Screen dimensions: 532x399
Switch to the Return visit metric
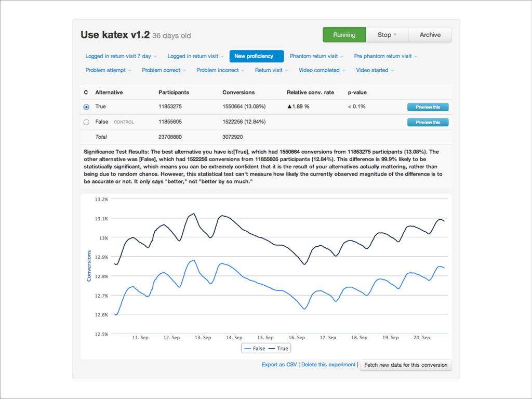(x=271, y=70)
